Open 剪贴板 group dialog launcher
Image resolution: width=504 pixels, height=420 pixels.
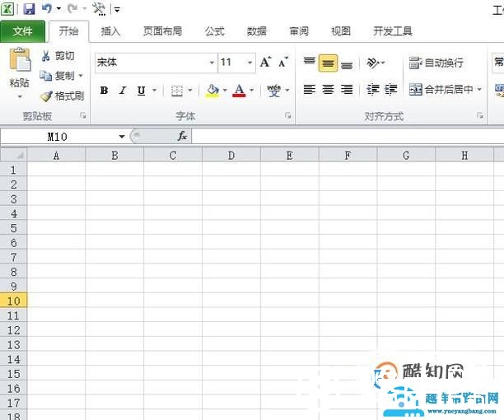(83, 115)
